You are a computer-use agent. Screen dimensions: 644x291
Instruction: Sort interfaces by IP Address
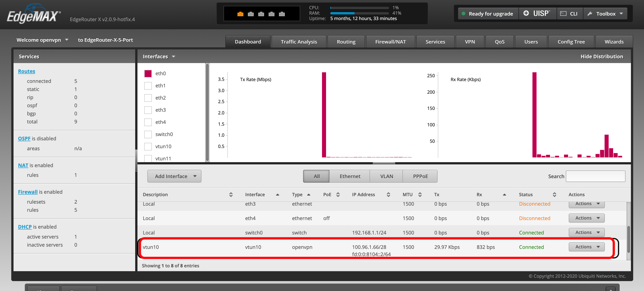click(388, 194)
